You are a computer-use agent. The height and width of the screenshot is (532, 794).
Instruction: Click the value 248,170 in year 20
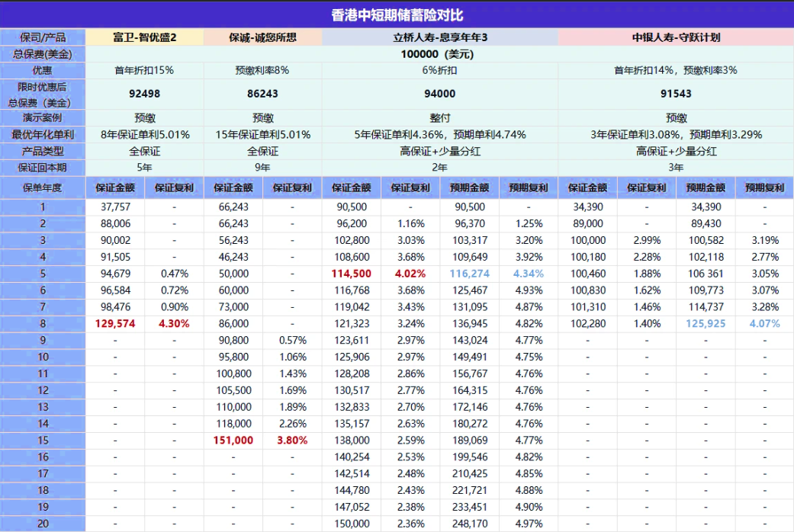coord(470,524)
